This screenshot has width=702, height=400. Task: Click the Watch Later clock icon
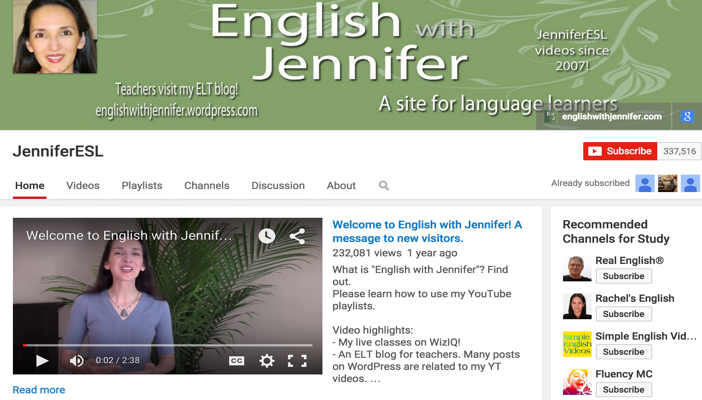point(267,236)
